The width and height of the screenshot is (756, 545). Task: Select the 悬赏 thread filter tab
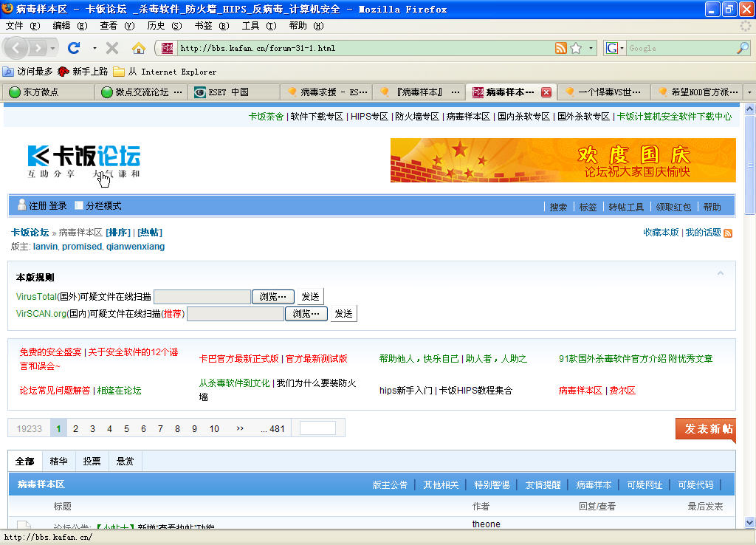tap(125, 462)
